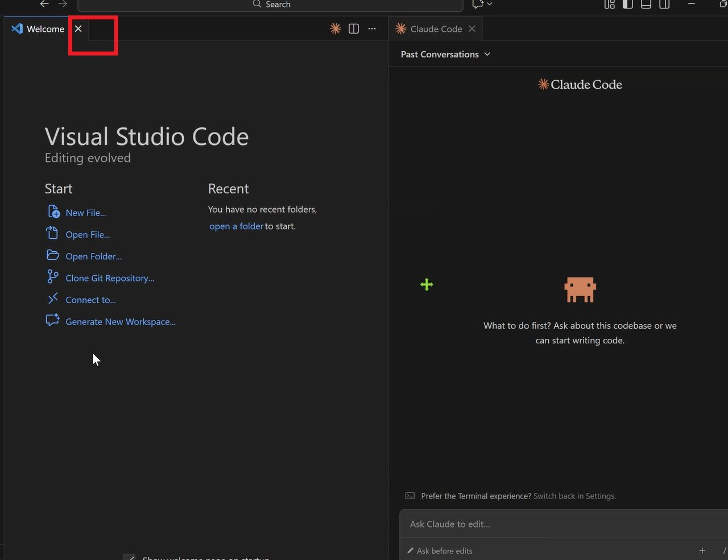Image resolution: width=728 pixels, height=560 pixels.
Task: Open the chat dropdown beside the search bar
Action: coord(482,4)
